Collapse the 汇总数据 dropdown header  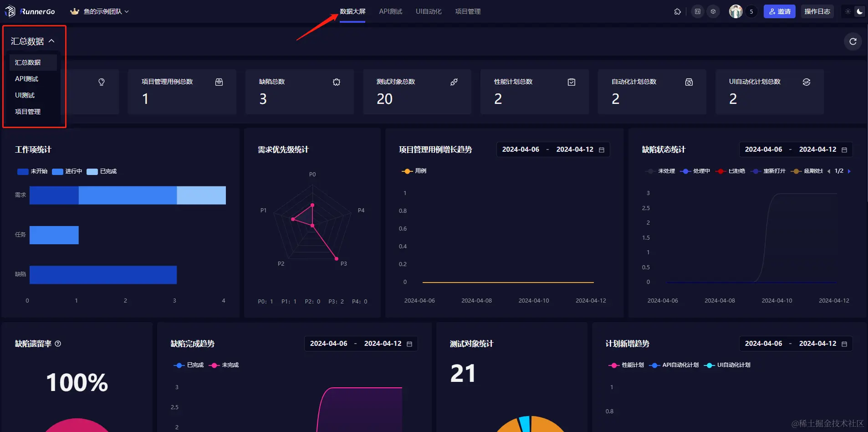33,41
